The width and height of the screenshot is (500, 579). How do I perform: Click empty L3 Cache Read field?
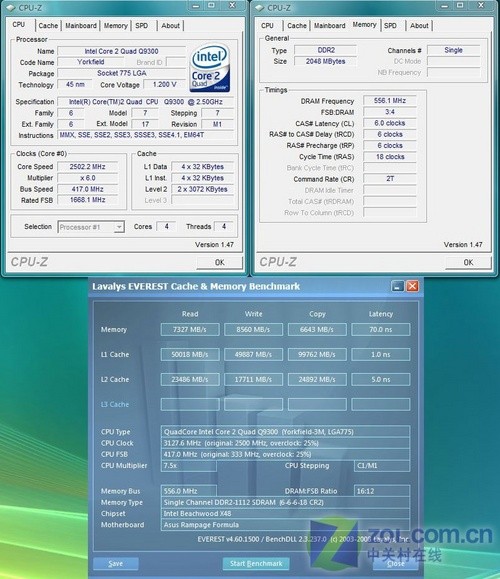tap(190, 404)
